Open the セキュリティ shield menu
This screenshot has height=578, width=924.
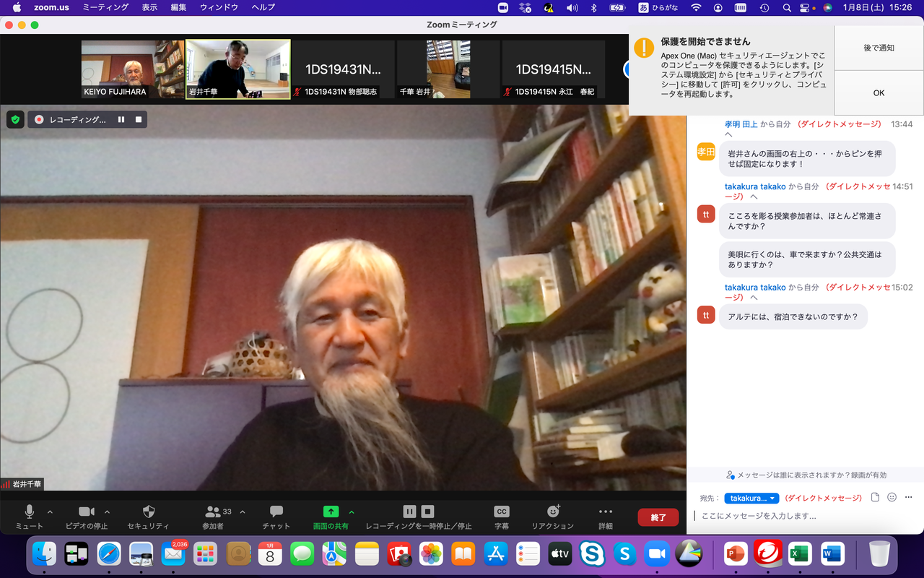148,516
